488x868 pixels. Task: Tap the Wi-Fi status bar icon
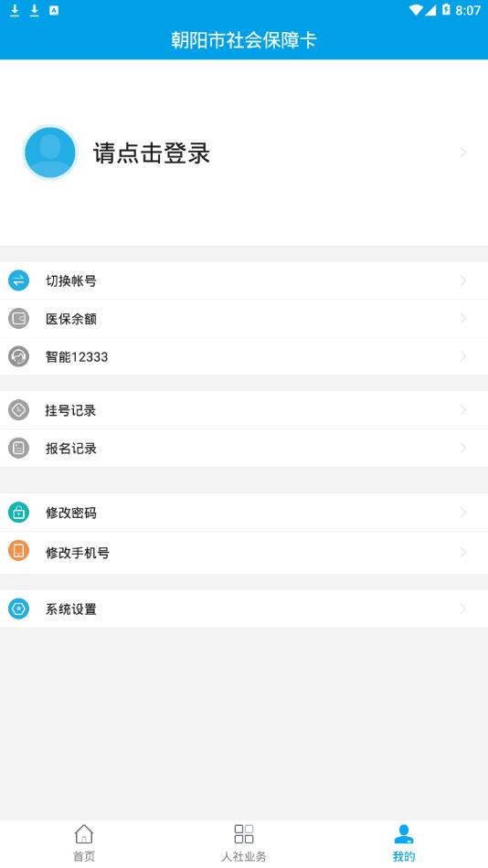416,10
